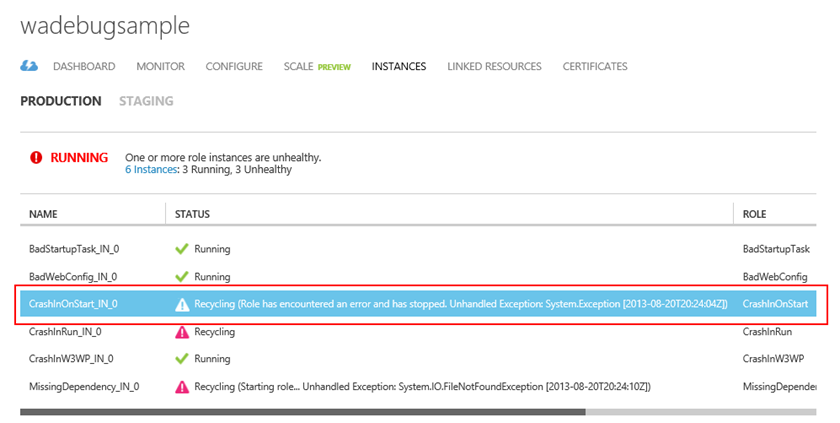Open the LINKED RESOURCES tab
840x423 pixels.
pyautogui.click(x=494, y=67)
